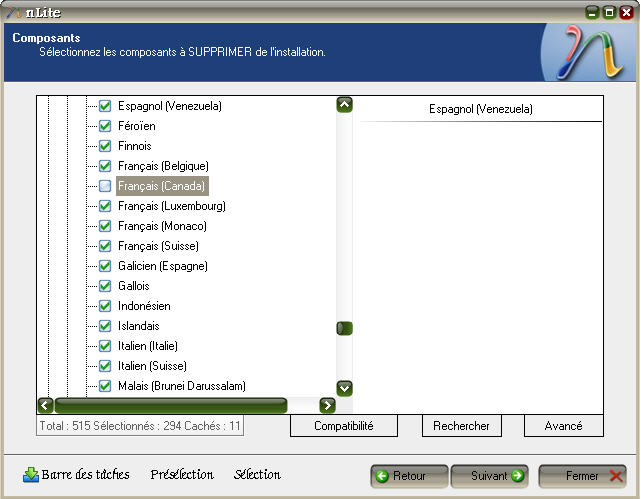641x499 pixels.
Task: Click the green back arrow icon on Retour
Action: pos(382,476)
